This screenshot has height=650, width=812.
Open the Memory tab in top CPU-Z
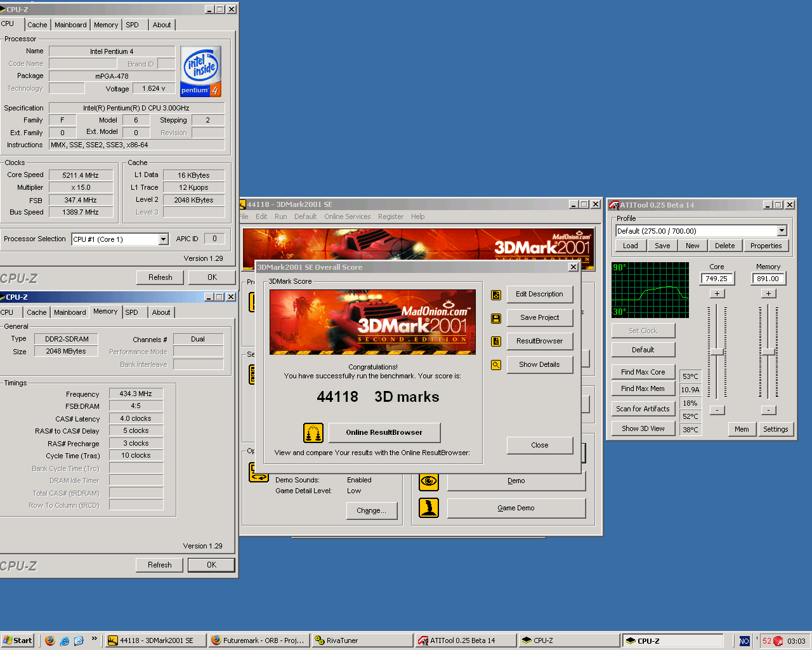tap(106, 25)
